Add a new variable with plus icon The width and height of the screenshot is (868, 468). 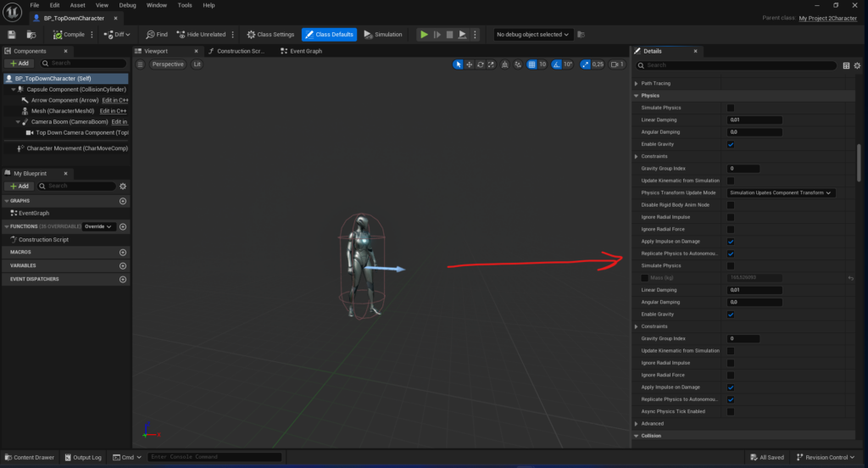123,265
